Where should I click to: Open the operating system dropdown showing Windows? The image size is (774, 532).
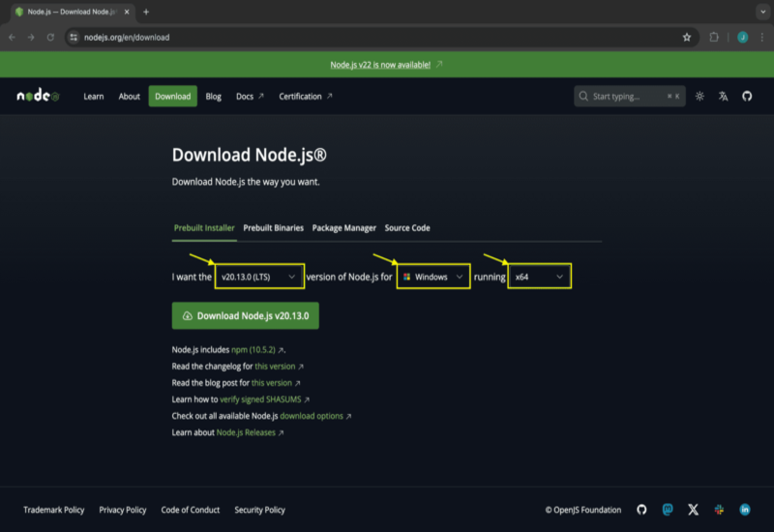click(x=433, y=277)
